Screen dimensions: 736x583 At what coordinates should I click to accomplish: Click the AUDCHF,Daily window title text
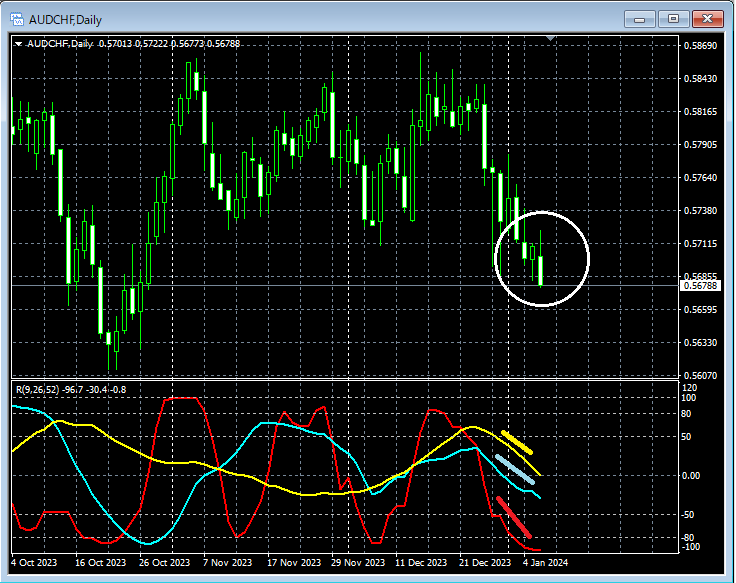pos(65,20)
